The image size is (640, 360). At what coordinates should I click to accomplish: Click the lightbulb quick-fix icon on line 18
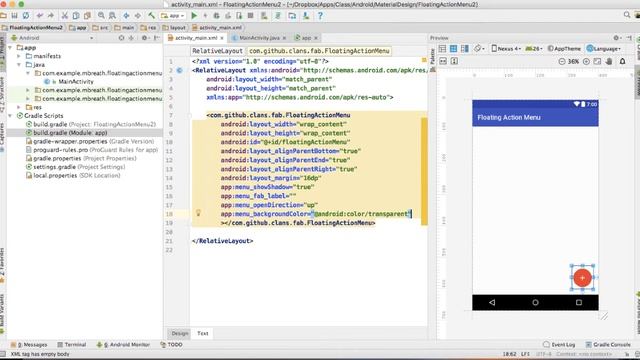click(x=198, y=213)
